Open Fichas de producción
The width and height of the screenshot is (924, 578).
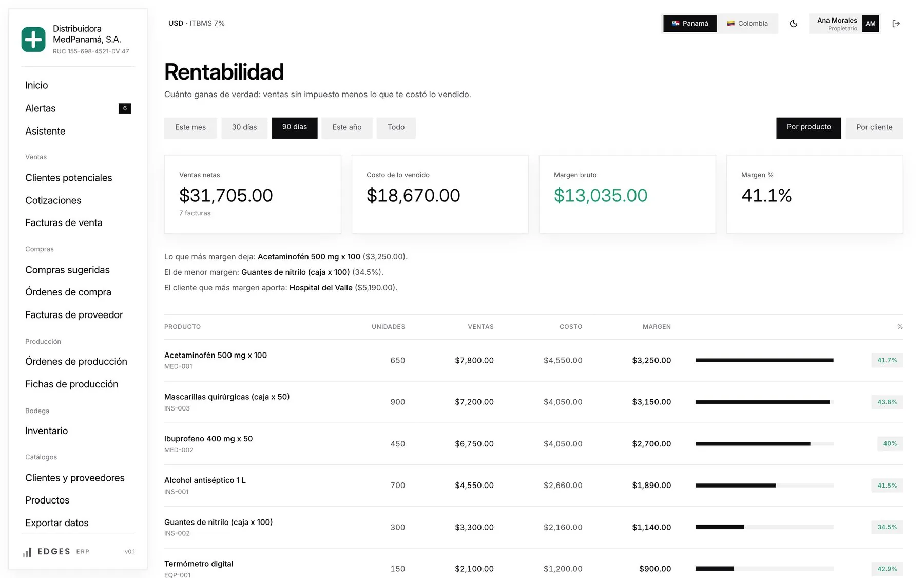tap(72, 384)
